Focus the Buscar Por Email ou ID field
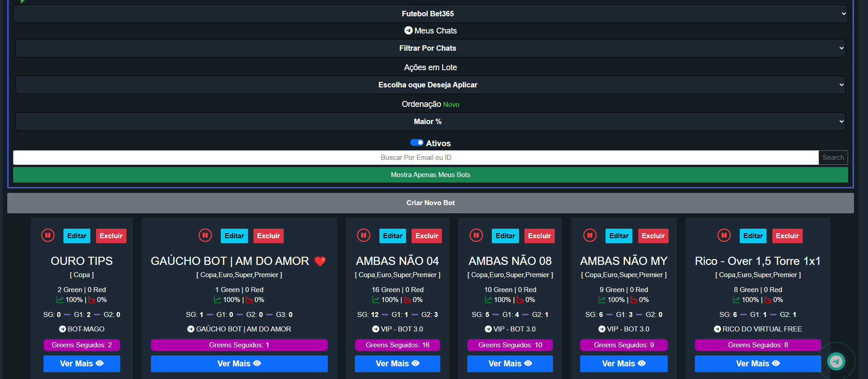This screenshot has width=868, height=379. pyautogui.click(x=416, y=158)
